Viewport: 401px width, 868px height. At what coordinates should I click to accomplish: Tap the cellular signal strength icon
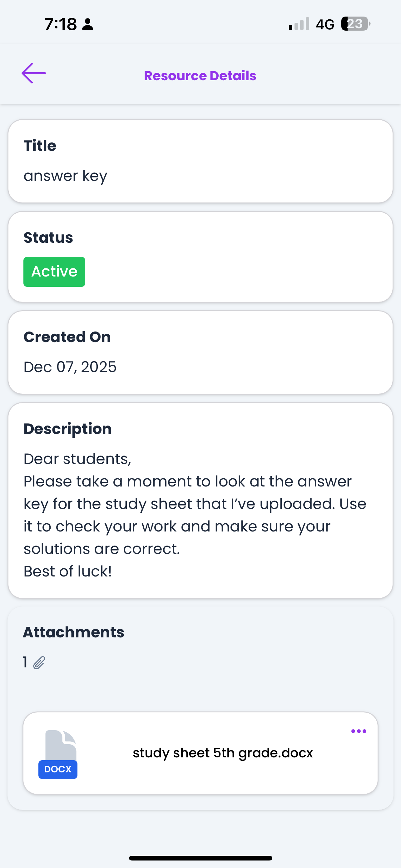tap(299, 24)
